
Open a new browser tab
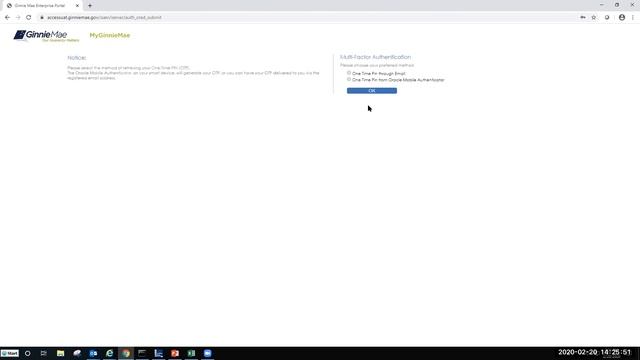(90, 6)
